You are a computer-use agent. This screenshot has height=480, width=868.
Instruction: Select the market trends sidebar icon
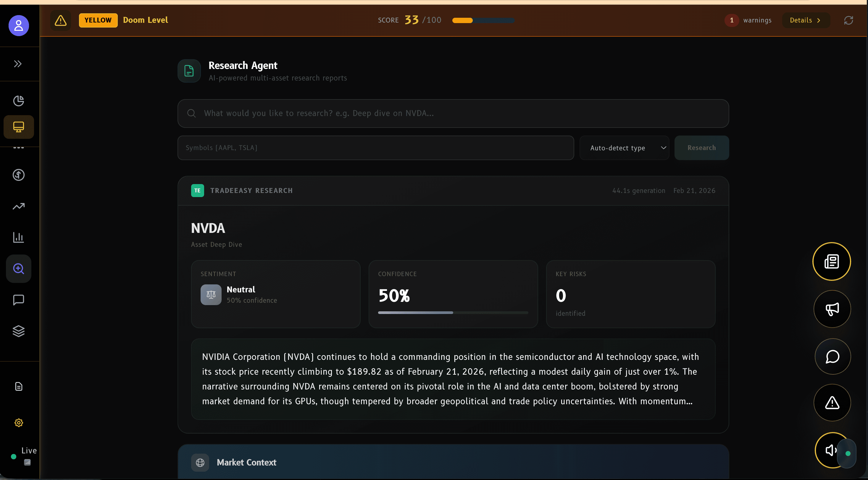pos(18,206)
